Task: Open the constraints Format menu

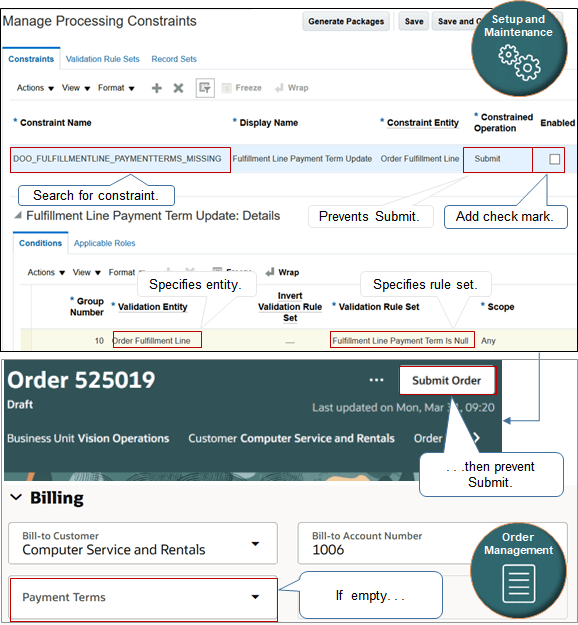Action: [116, 88]
